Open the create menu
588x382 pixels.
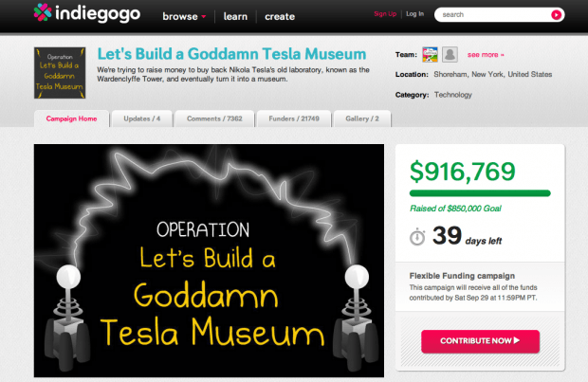[280, 16]
